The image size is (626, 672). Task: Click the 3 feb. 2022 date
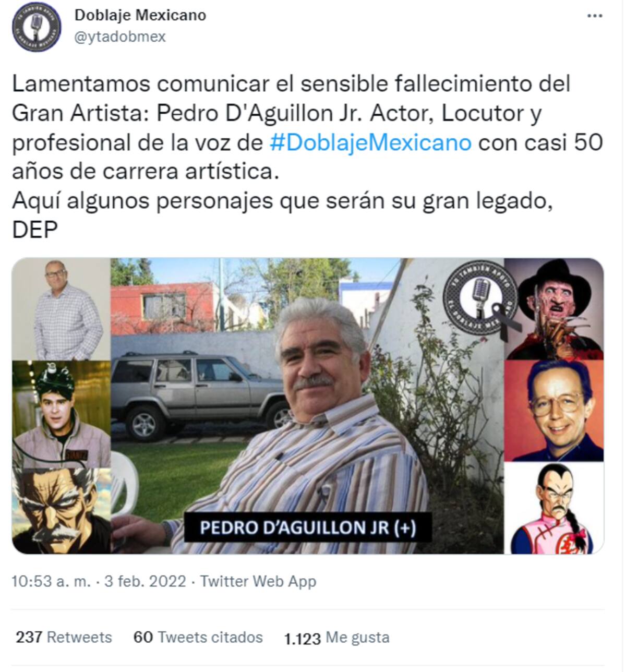145,581
